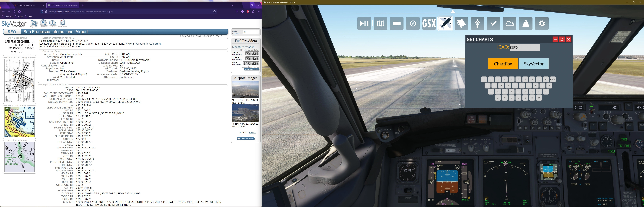Screen dimensions: 644x207
Task: Open the VFR Chart of KSFO thumbnail
Action: 20,122
